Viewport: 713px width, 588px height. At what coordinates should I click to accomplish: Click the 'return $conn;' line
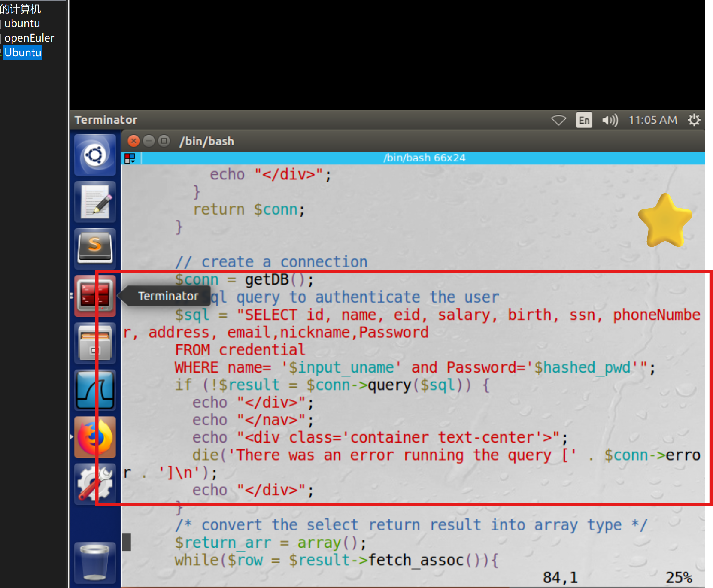pos(249,209)
